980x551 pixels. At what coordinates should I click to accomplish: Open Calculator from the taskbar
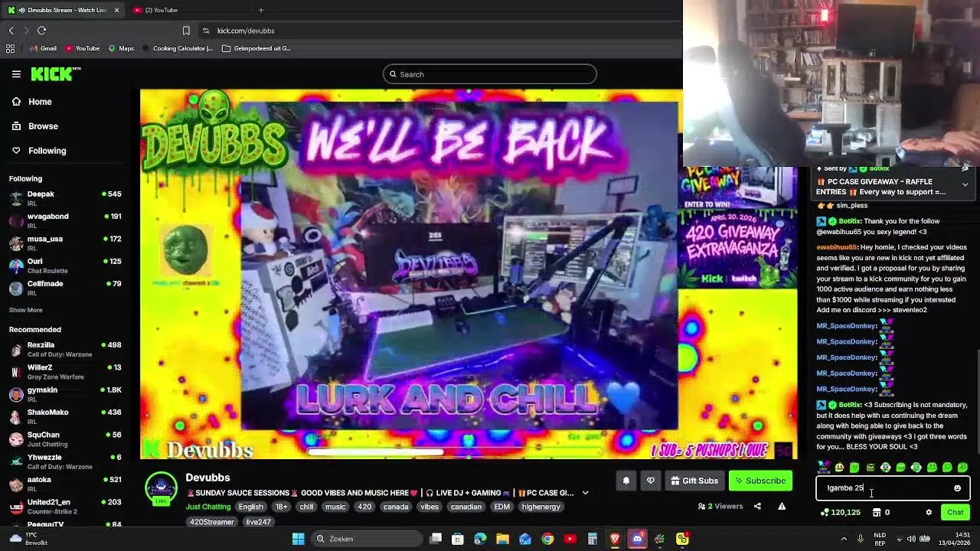pyautogui.click(x=592, y=539)
